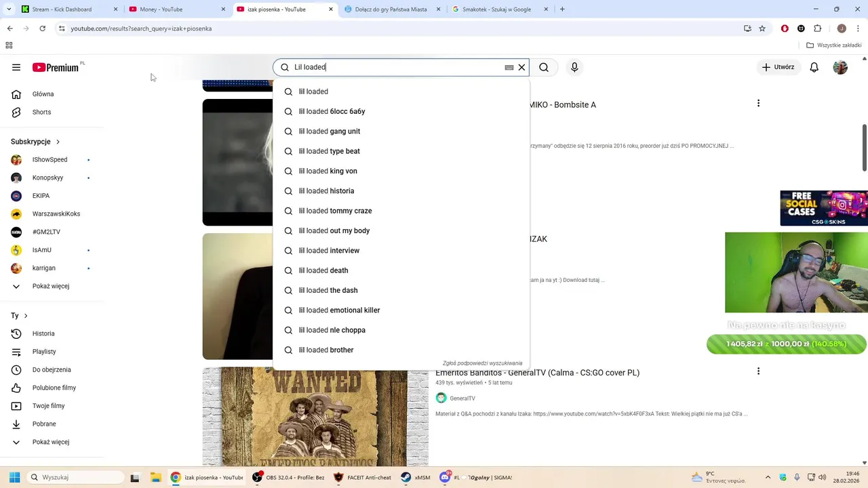This screenshot has width=868, height=488.
Task: Open the IShowSpeed subscription channel
Action: pos(52,160)
